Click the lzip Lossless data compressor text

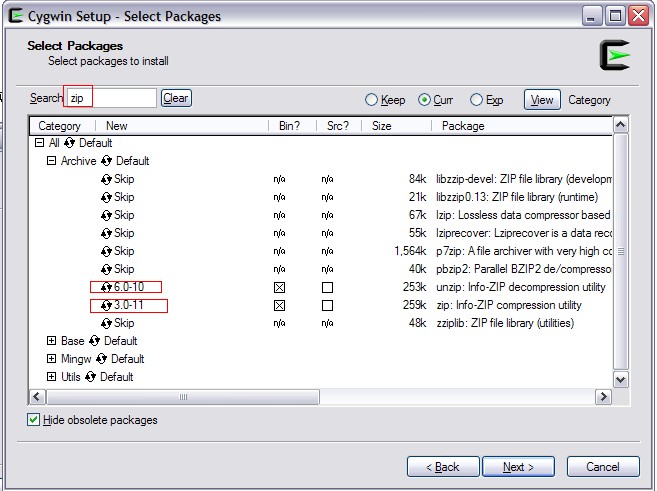(x=523, y=215)
